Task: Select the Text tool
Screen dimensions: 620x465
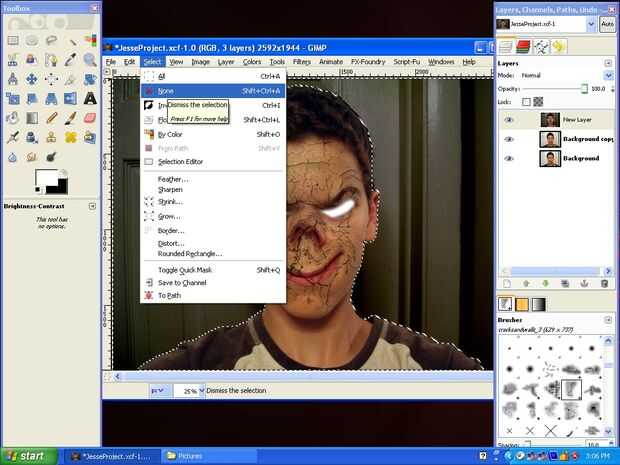Action: (90, 98)
